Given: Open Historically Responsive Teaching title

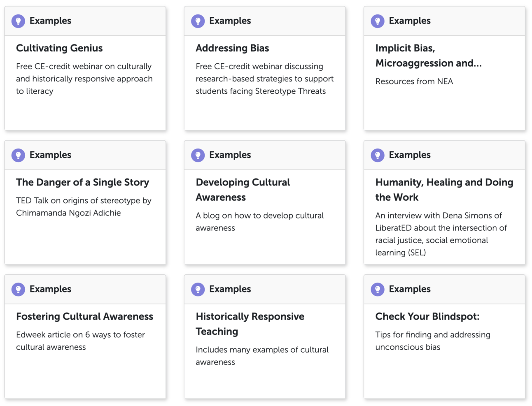Looking at the screenshot, I should tap(250, 324).
